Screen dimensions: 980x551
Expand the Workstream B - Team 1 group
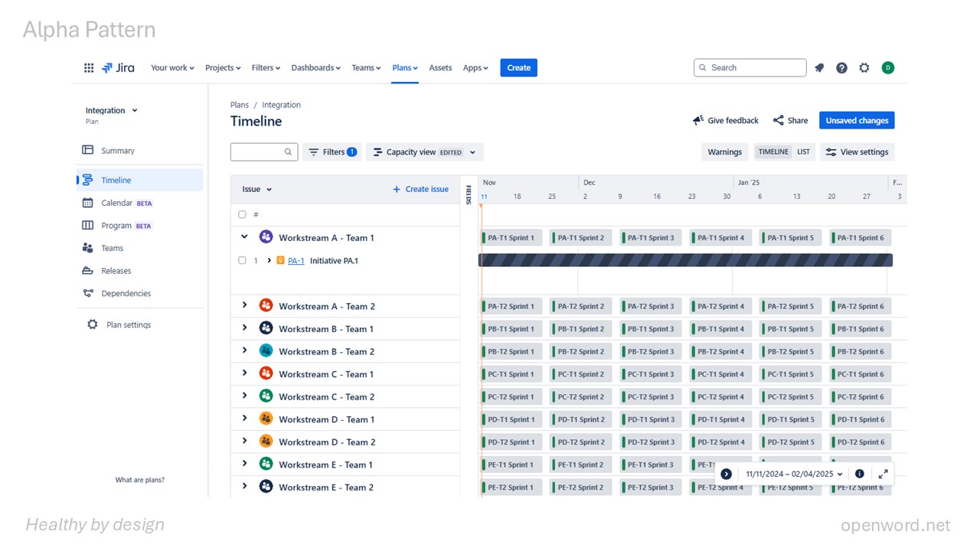pyautogui.click(x=244, y=328)
